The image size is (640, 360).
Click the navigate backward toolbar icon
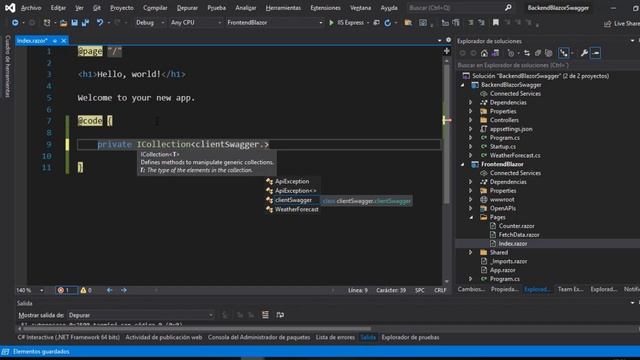(15, 23)
